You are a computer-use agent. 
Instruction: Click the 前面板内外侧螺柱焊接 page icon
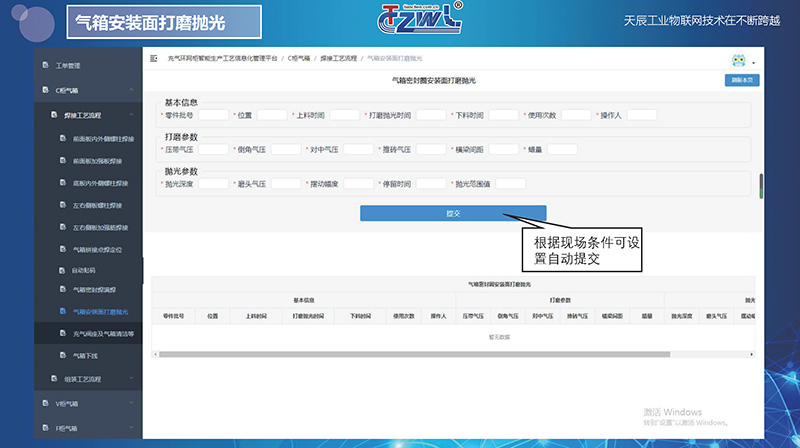[63, 138]
